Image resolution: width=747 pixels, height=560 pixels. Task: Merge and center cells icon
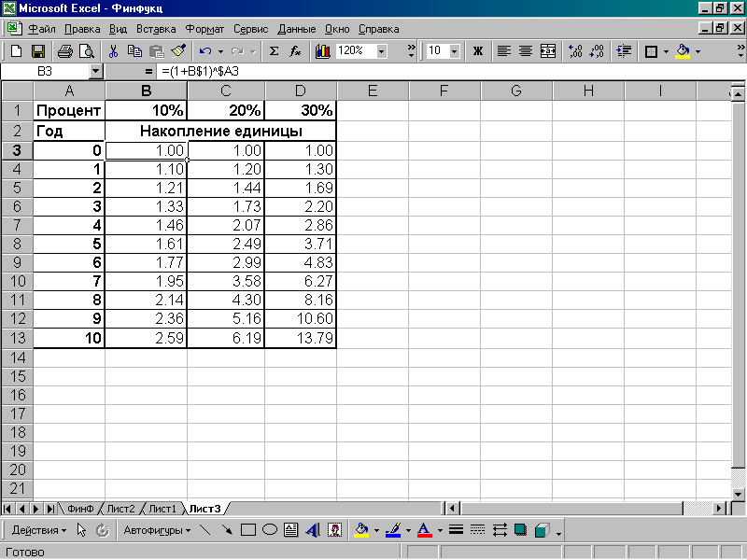coord(547,51)
